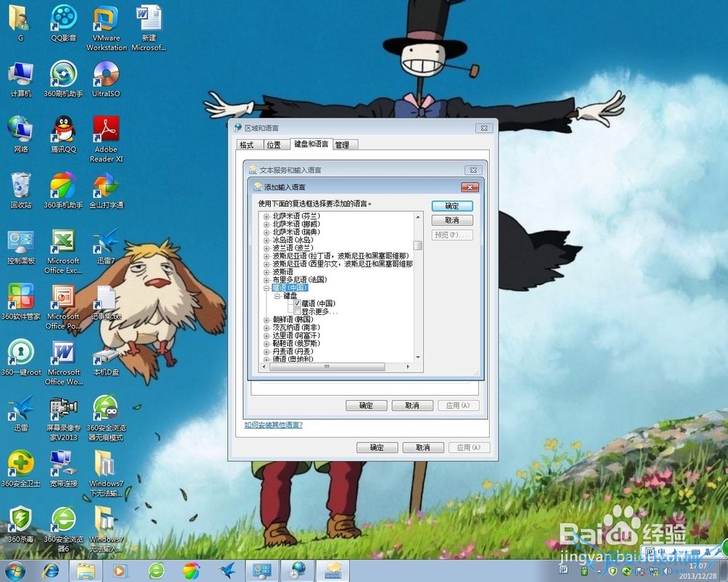Screen dimensions: 728x582
Task: Open 360软件管家 desktop icon
Action: pos(21,302)
